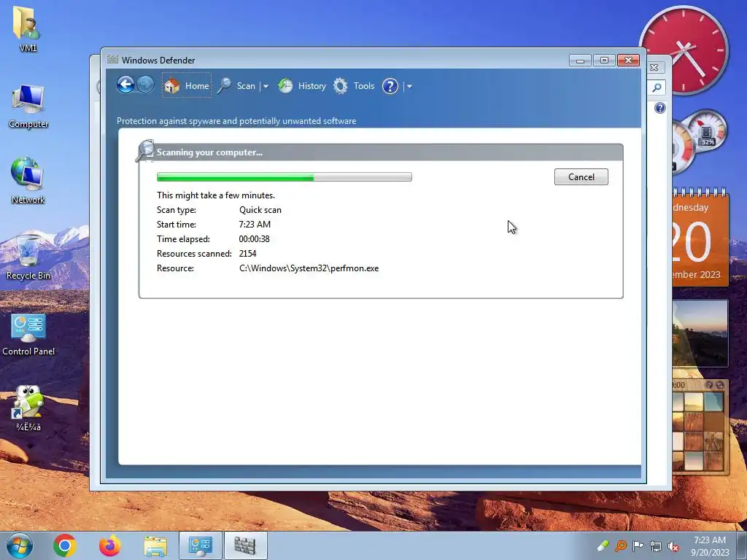Switch to Control Panel taskbar button
747x560 pixels.
pos(201,545)
